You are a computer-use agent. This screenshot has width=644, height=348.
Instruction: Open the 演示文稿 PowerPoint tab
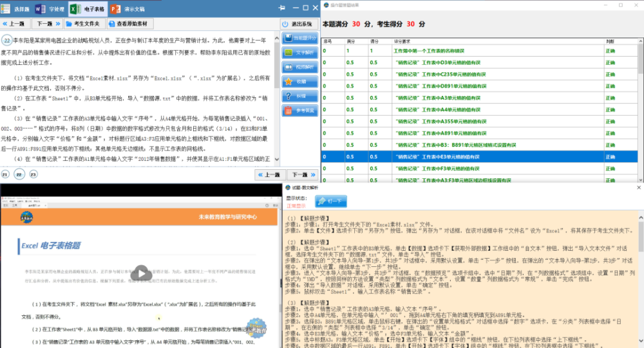click(128, 8)
